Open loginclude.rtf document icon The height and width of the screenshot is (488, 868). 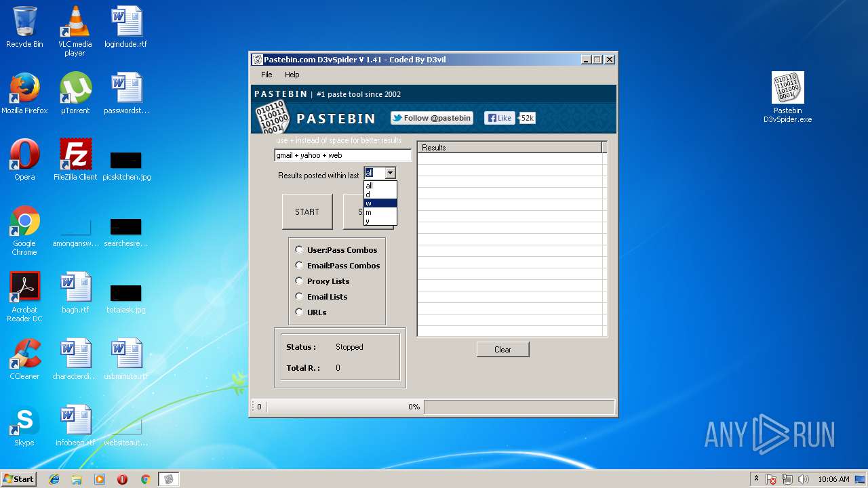pyautogui.click(x=126, y=27)
